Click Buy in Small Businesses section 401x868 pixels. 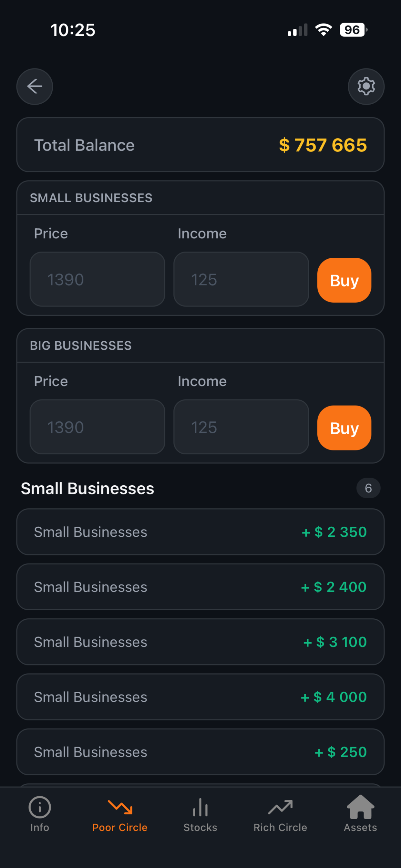tap(344, 280)
